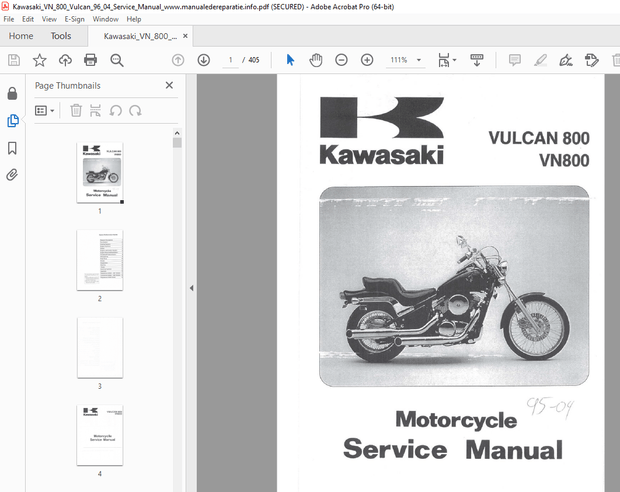Select page 1 thumbnail
The image size is (620, 492).
click(x=100, y=173)
